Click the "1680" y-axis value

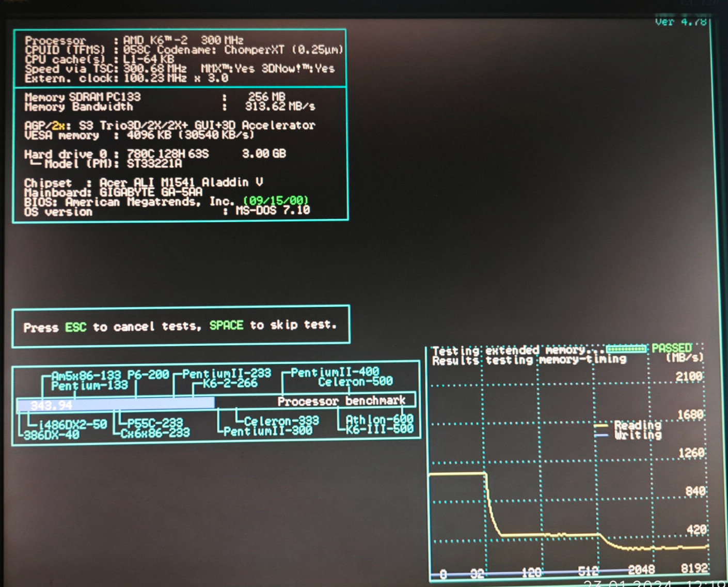[x=690, y=414]
